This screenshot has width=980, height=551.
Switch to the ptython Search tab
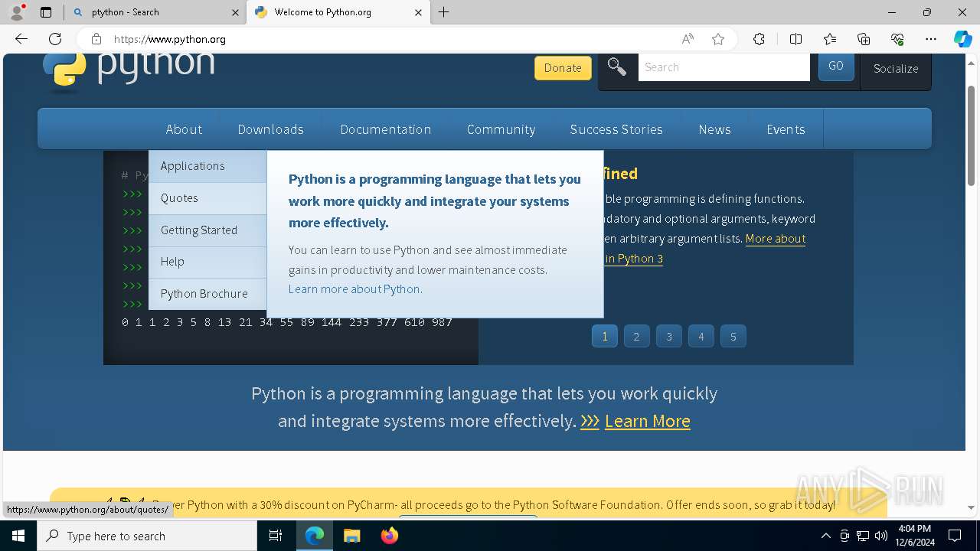click(157, 12)
